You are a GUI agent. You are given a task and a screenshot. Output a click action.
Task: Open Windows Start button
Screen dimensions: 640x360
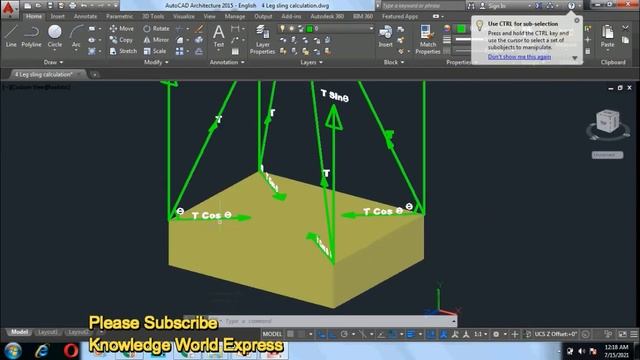pos(13,351)
